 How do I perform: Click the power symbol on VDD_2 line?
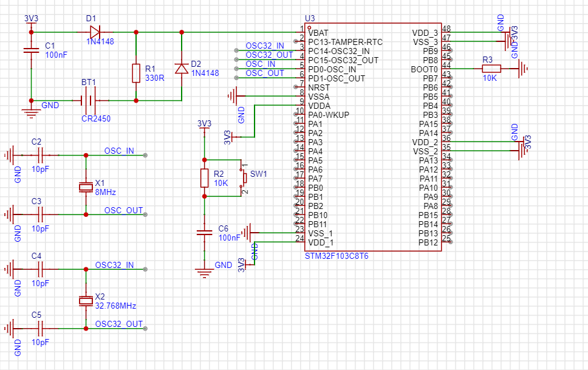click(x=523, y=142)
